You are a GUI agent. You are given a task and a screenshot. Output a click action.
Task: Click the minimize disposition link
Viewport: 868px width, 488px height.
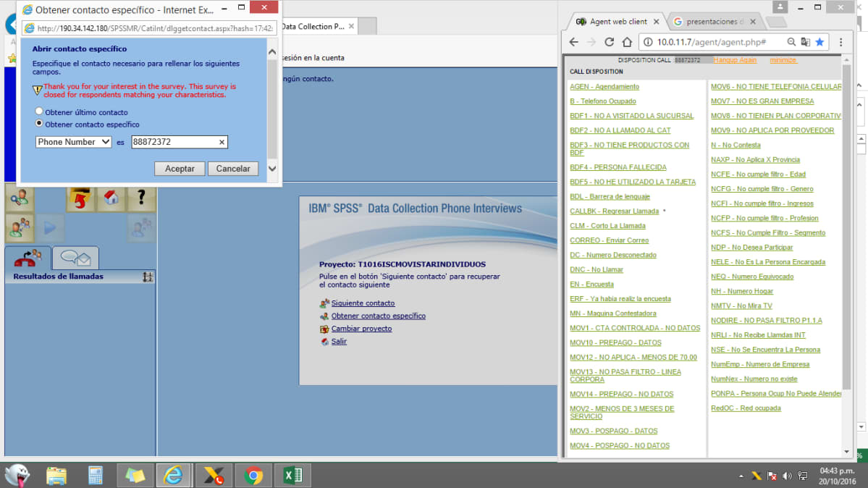point(783,60)
